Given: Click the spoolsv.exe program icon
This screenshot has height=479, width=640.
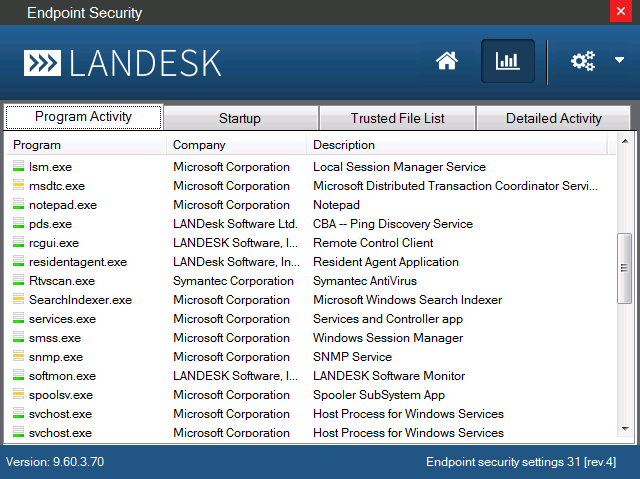Looking at the screenshot, I should coord(19,395).
